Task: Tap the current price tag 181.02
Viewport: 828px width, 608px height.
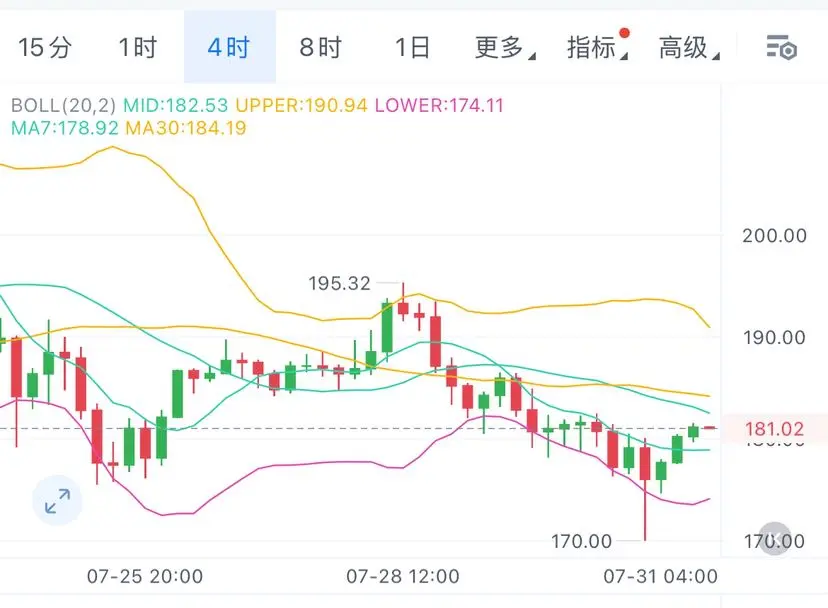Action: pos(775,428)
